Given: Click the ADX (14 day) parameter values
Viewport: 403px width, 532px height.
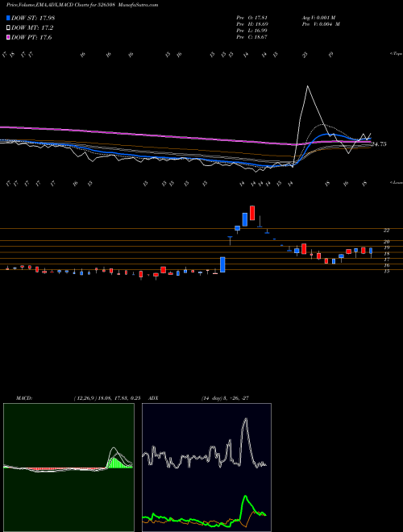Looking at the screenshot, I should pyautogui.click(x=225, y=398).
